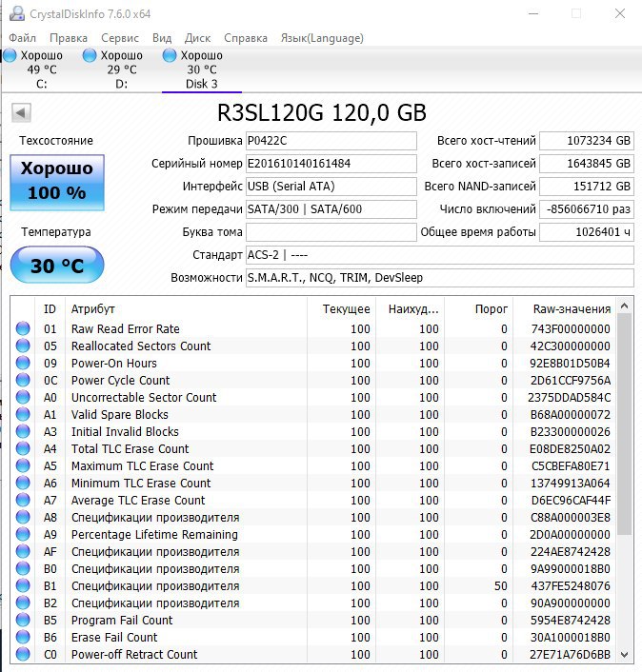Open the Диск menu

[x=198, y=38]
